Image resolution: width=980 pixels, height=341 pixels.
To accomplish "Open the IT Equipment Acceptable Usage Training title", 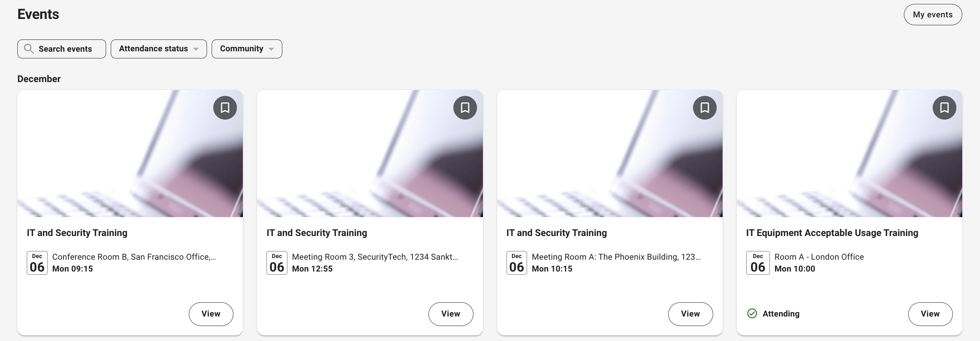I will [x=832, y=233].
